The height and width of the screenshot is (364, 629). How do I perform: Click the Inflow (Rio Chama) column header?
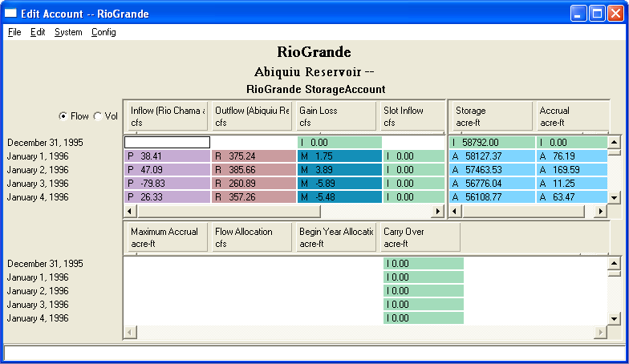click(167, 116)
